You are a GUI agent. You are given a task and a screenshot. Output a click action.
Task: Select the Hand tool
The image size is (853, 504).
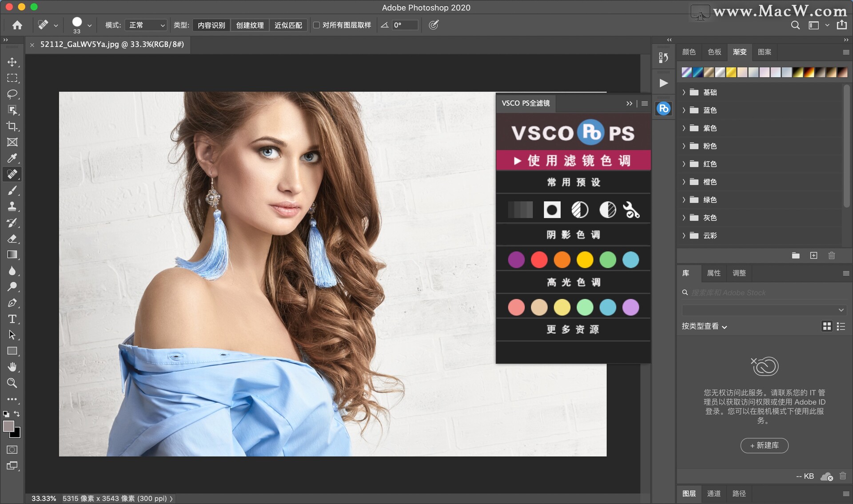coord(12,367)
